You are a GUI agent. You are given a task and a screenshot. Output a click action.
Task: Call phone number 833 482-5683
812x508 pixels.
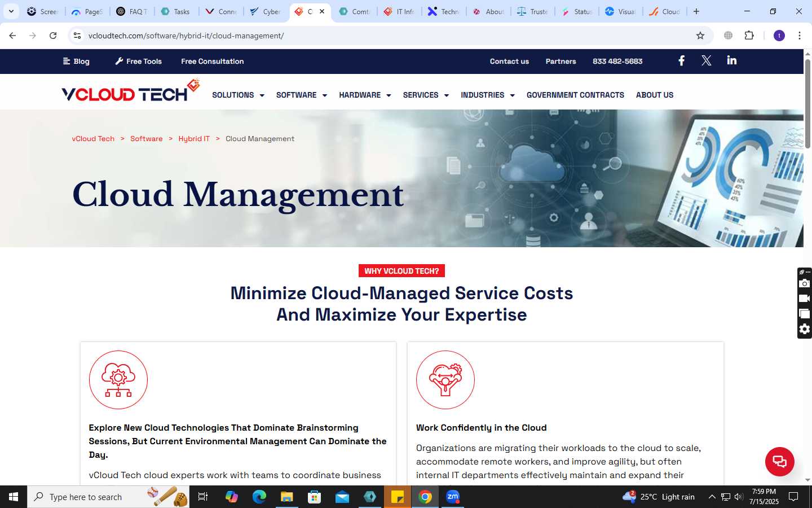617,61
